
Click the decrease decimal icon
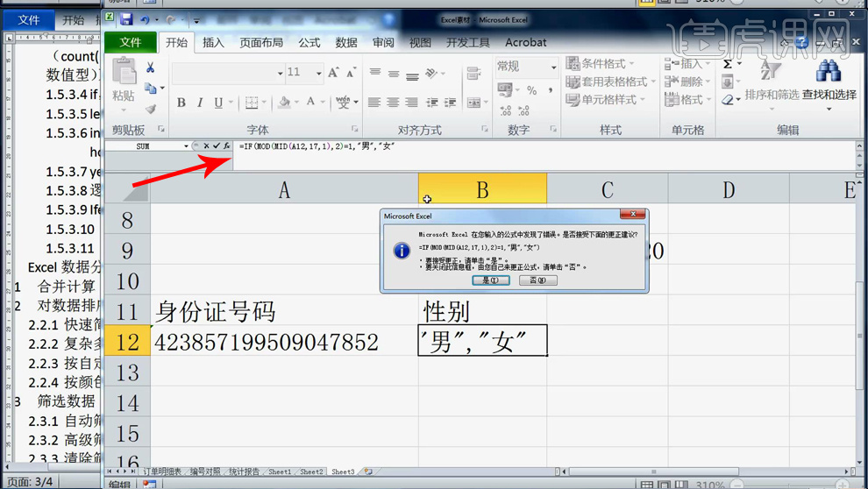(x=523, y=110)
